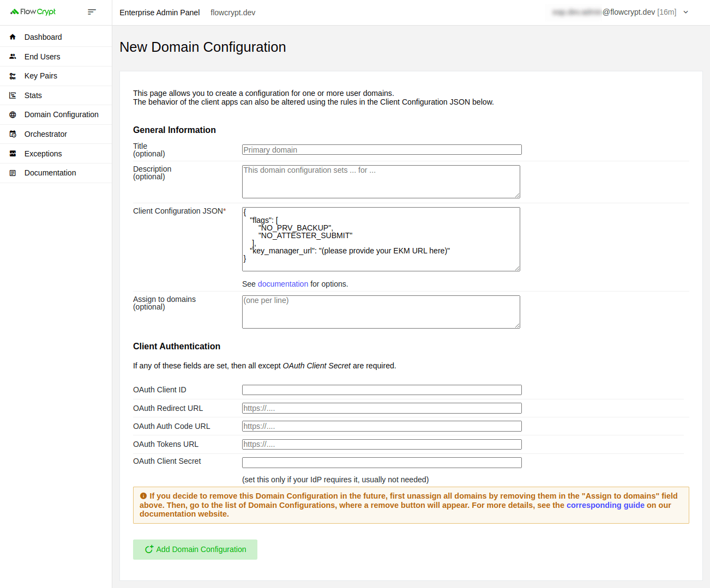Click the Exceptions icon
The width and height of the screenshot is (710, 588).
click(x=13, y=154)
